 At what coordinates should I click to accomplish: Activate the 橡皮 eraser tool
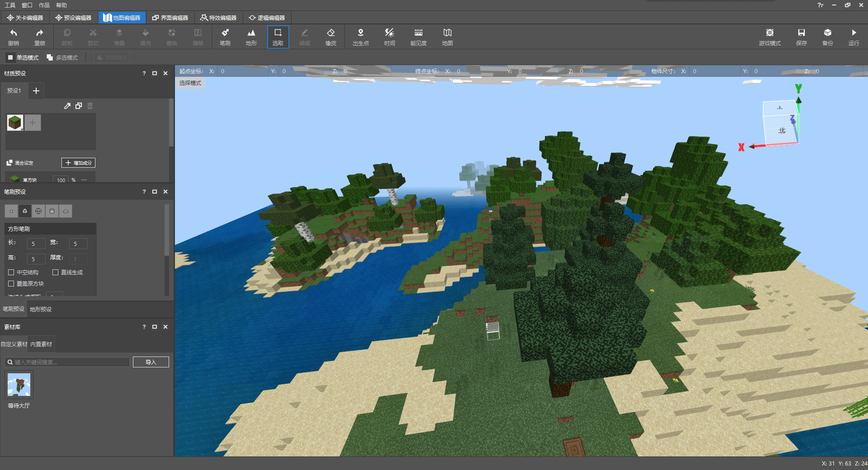click(330, 37)
